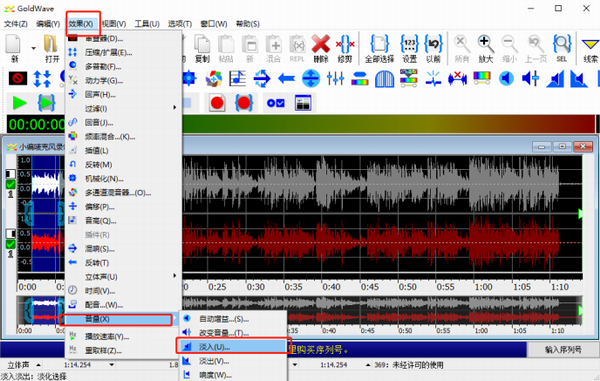This screenshot has width=600, height=381.
Task: Open the Help (帮助) menu
Action: coord(248,24)
